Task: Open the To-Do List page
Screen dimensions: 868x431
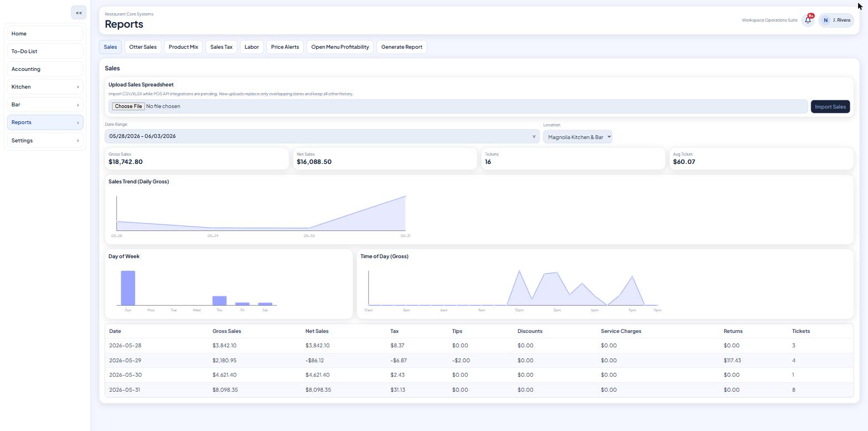Action: coord(45,52)
